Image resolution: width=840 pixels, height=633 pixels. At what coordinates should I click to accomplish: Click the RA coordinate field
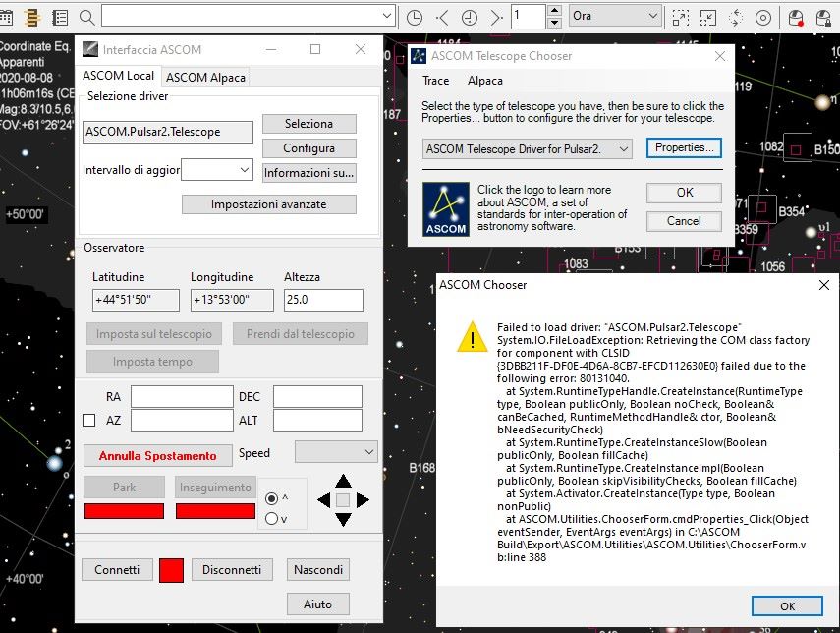click(x=182, y=397)
